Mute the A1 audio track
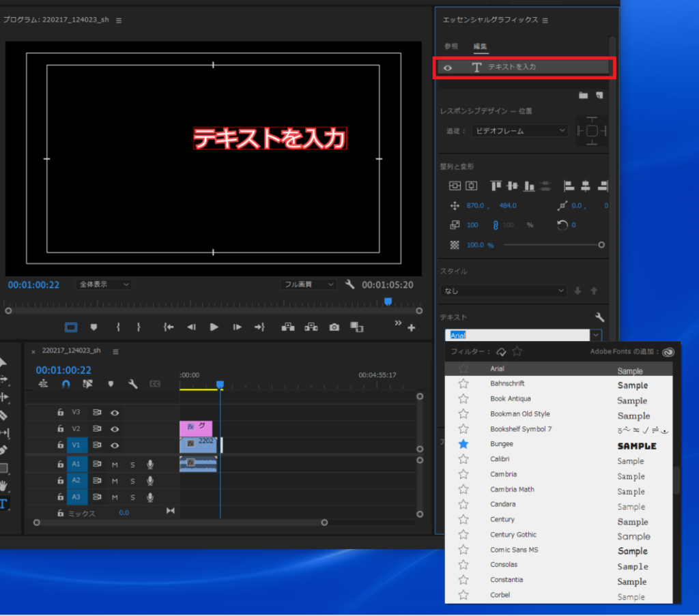Viewport: 699px width, 616px height. point(115,465)
